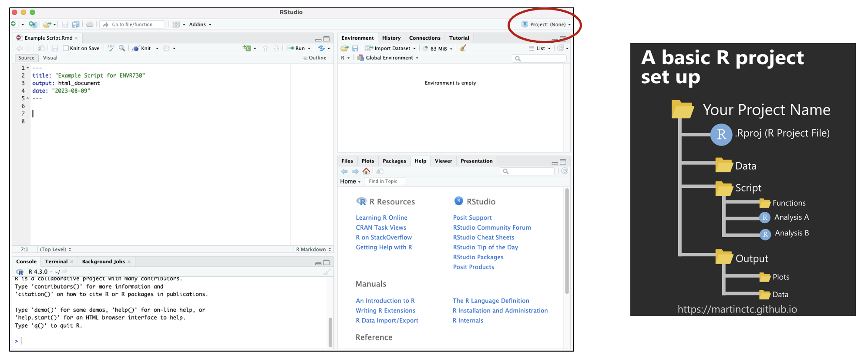Click the create a project icon

[x=33, y=24]
